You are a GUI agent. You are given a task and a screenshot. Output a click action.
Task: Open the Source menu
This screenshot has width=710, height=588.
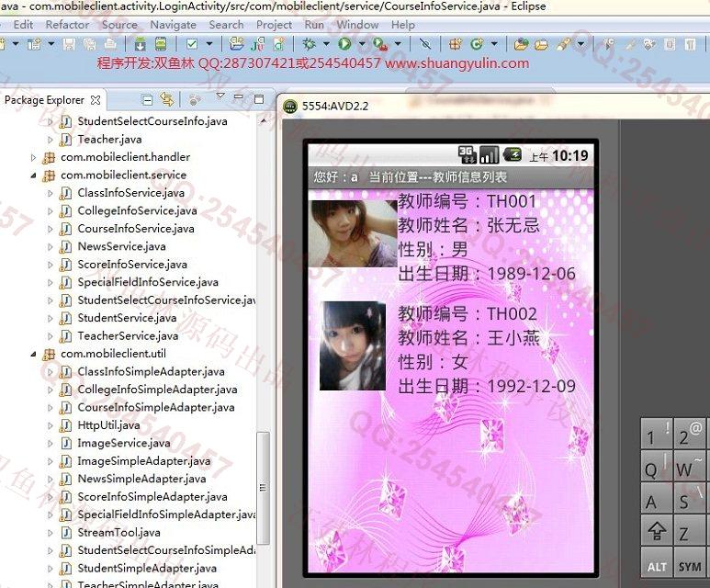click(x=119, y=25)
